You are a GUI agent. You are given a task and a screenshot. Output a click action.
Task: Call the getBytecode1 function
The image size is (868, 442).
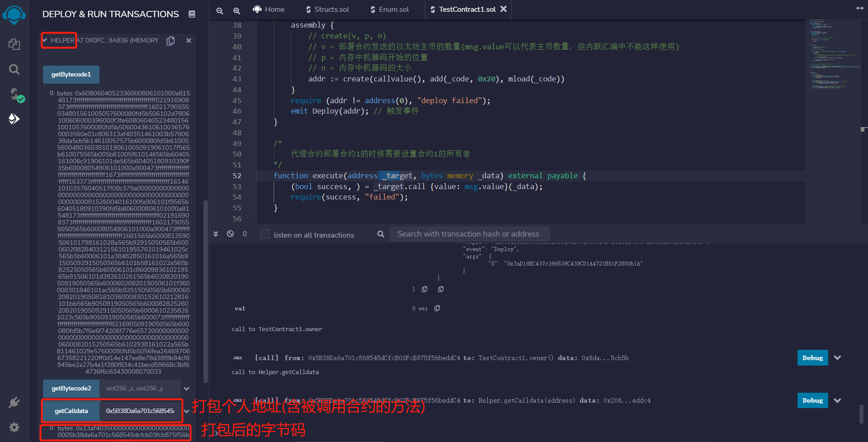[71, 75]
